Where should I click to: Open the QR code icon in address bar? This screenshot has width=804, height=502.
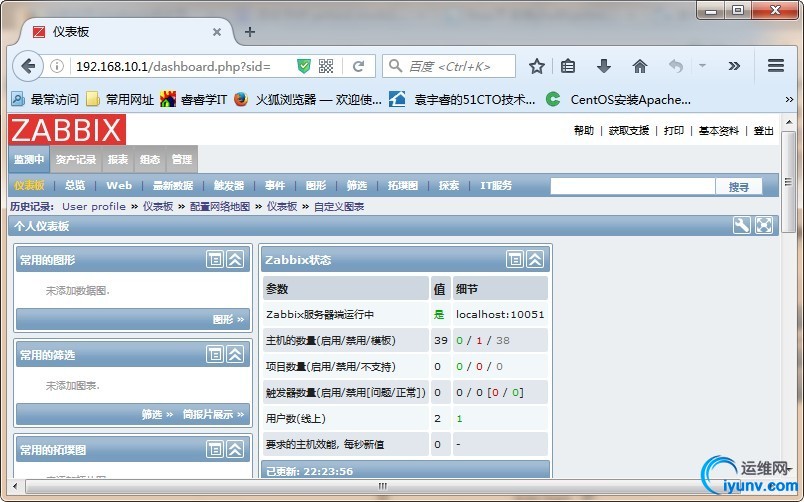pos(326,66)
